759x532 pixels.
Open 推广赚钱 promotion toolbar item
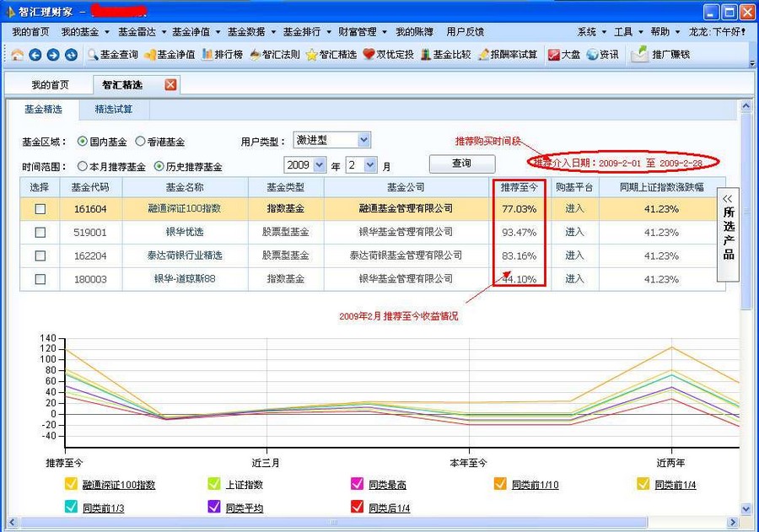coord(660,55)
